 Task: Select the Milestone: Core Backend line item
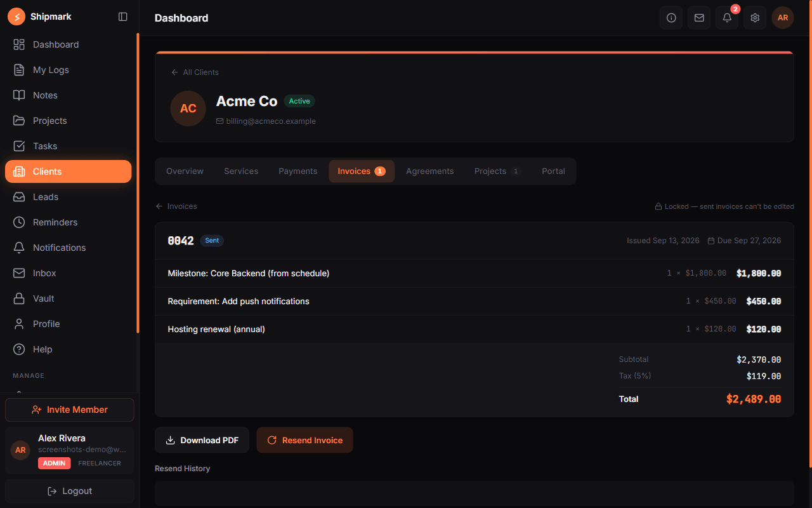click(475, 273)
